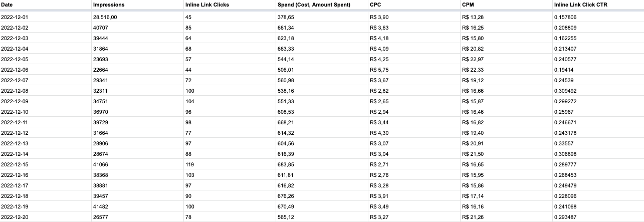Click impressions cell 41482

100,206
